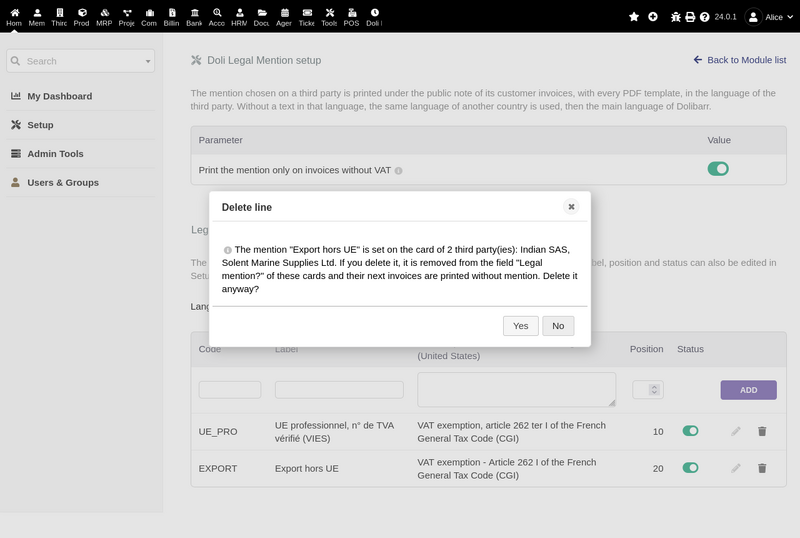
Task: Click the sidebar Search field
Action: tap(81, 61)
